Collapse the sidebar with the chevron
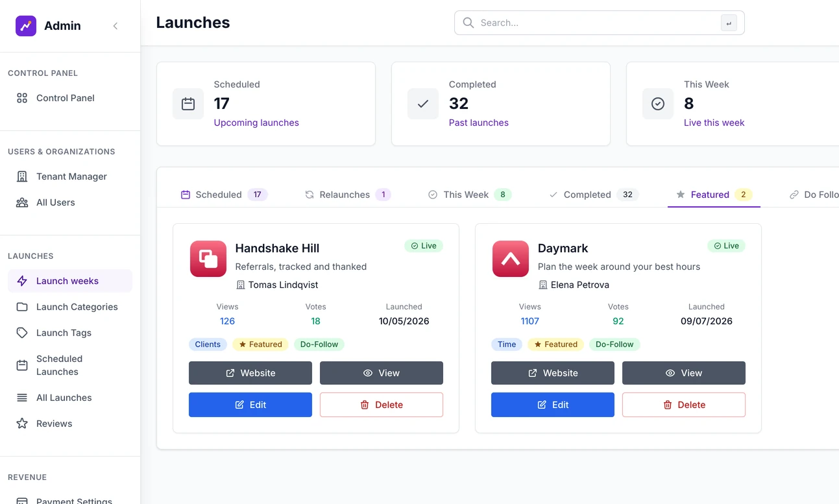839x504 pixels. point(116,26)
